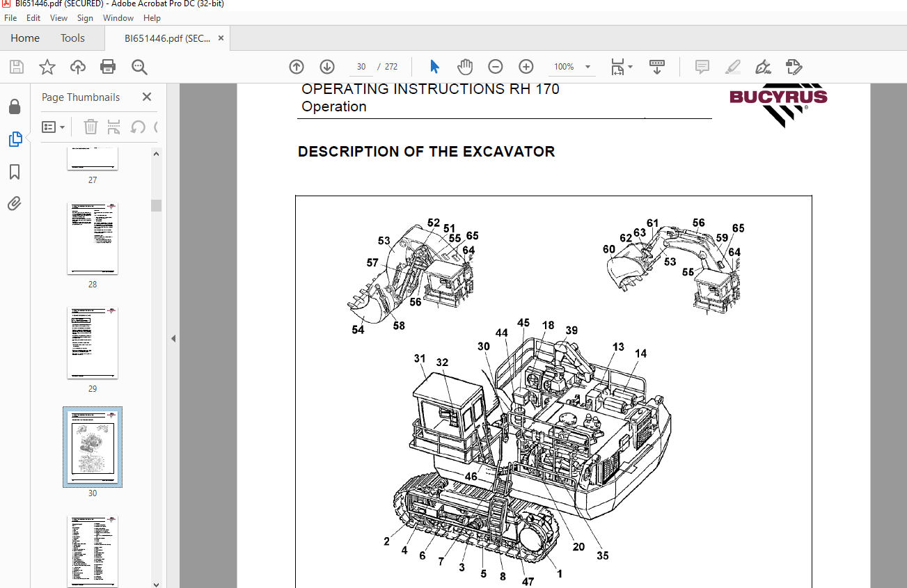
Task: Click the OPERATING INSTRUCTIONS RH 170 text
Action: tap(430, 88)
